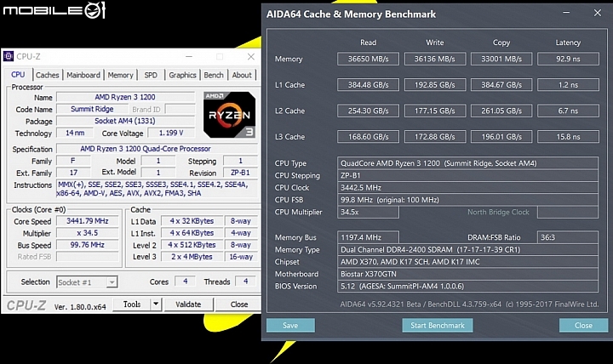
Task: Click L1 Cache latency 1.2 ns
Action: tap(568, 85)
